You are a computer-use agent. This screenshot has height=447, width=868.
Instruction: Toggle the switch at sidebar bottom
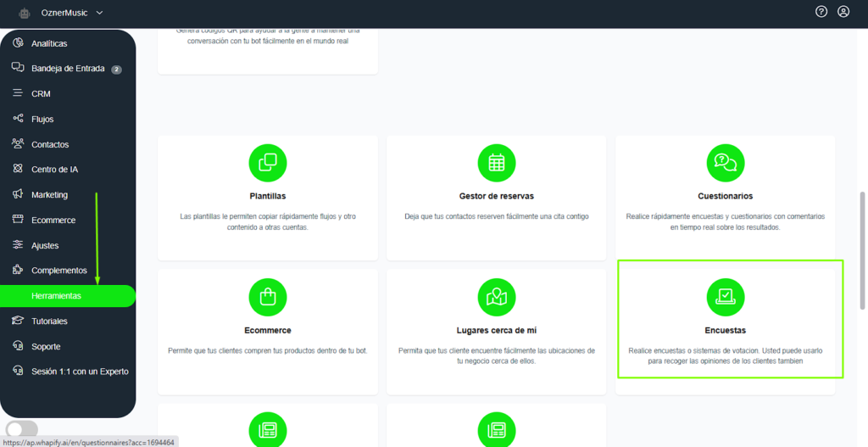[22, 429]
